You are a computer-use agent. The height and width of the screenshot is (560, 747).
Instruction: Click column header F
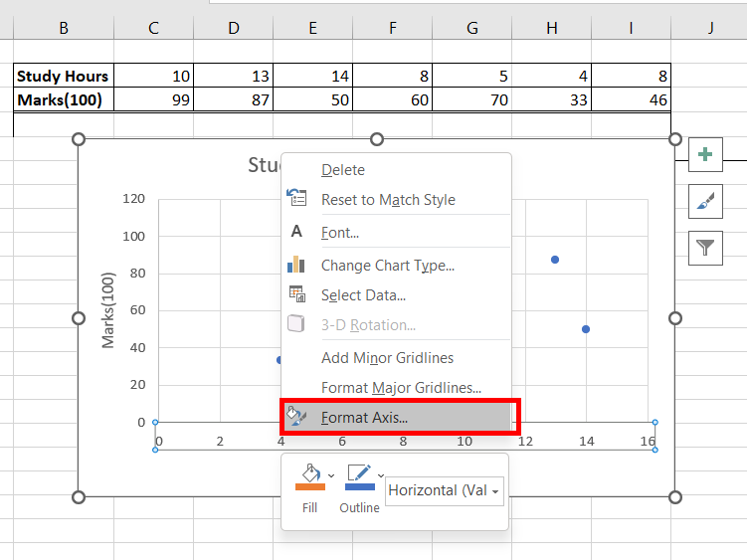point(393,28)
